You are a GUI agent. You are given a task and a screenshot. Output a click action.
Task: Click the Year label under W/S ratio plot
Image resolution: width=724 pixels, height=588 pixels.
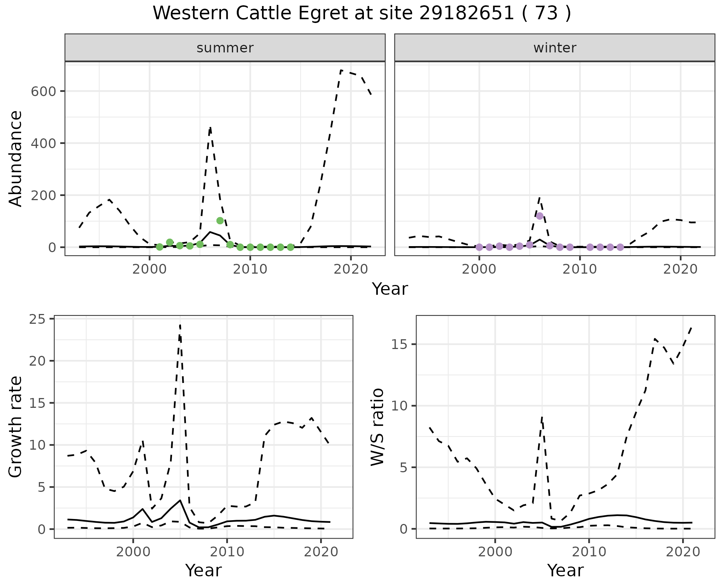pos(565,570)
